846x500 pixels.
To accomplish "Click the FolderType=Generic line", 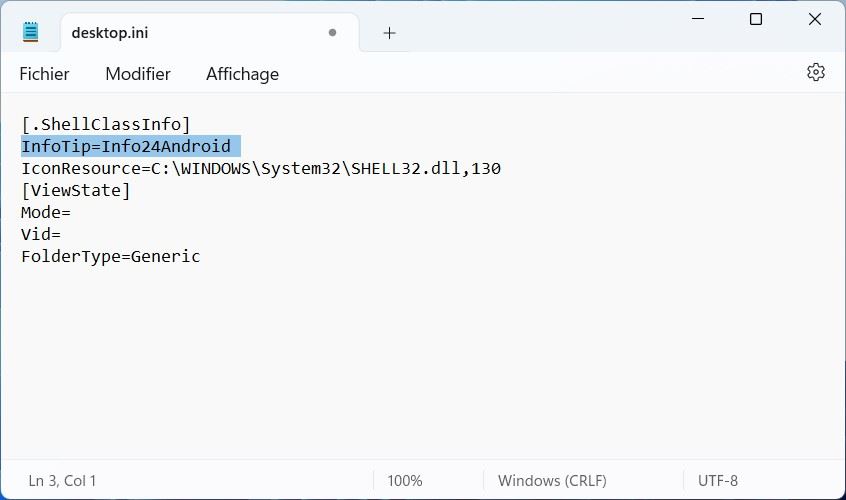I will (111, 256).
